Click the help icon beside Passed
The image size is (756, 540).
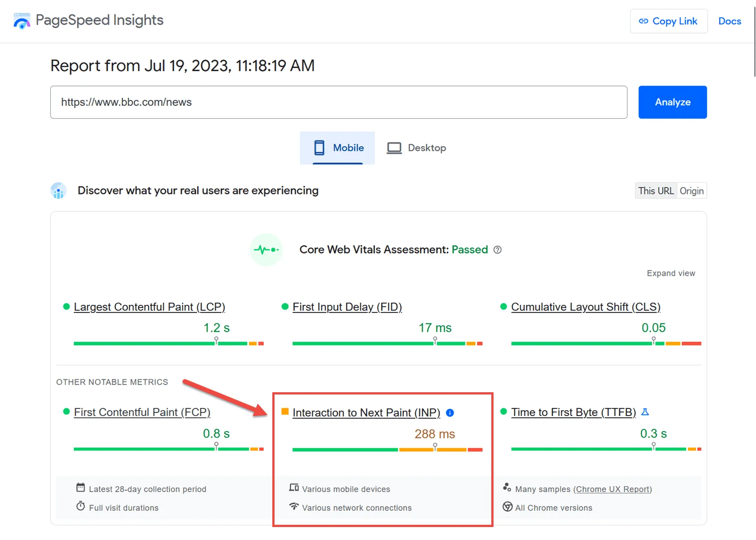coord(497,250)
